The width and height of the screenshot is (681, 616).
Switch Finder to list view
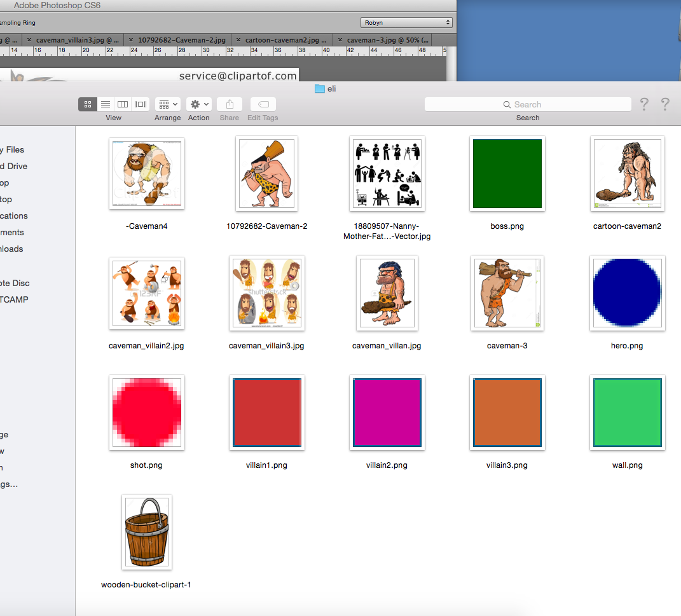point(106,104)
